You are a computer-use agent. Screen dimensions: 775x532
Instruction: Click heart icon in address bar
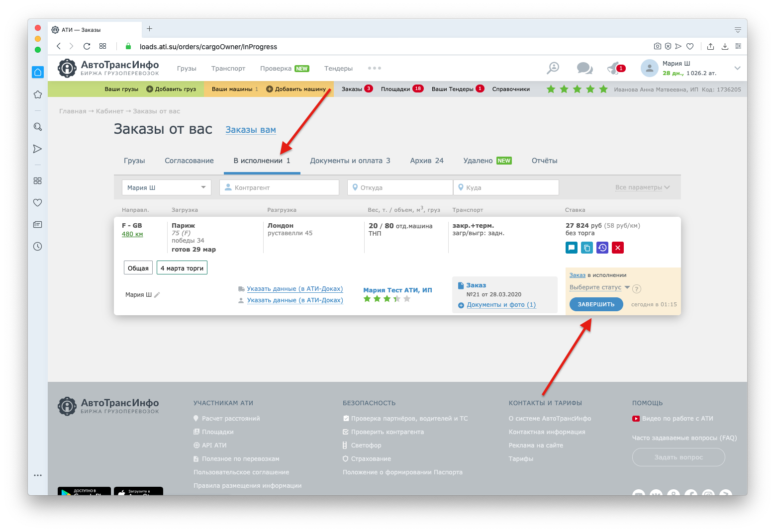[690, 46]
